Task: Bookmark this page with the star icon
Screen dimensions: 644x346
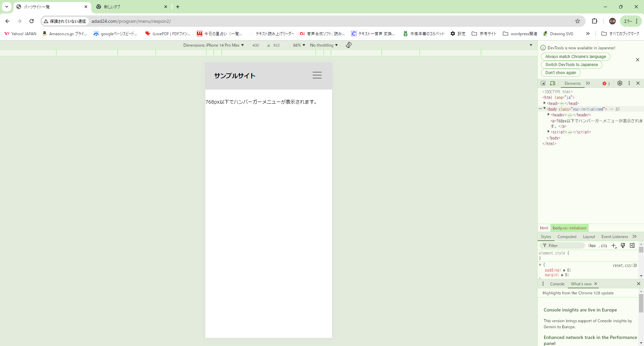Action: point(578,21)
